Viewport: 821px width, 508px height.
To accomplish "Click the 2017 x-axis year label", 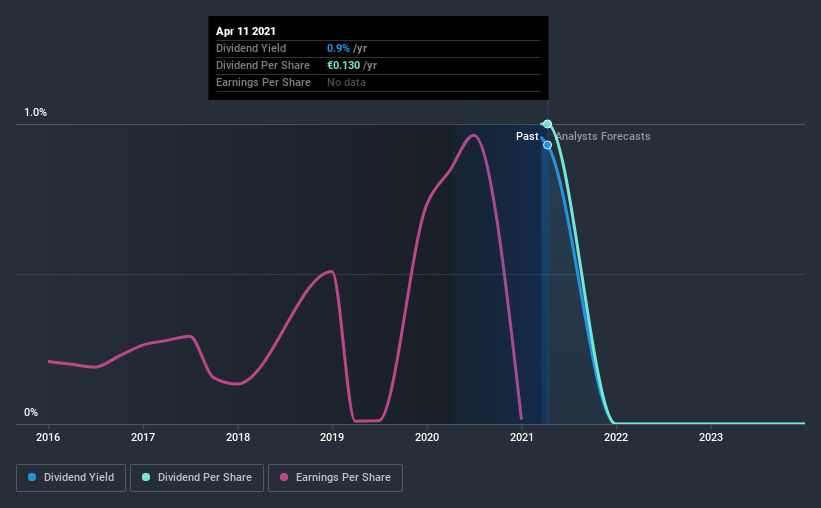I will click(143, 437).
